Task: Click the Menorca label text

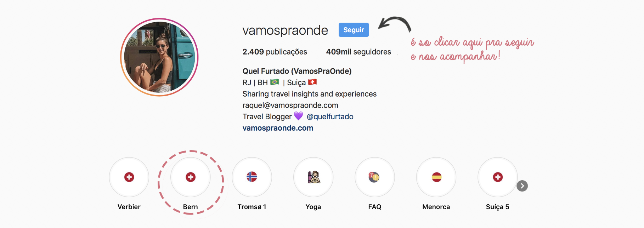Action: (436, 207)
